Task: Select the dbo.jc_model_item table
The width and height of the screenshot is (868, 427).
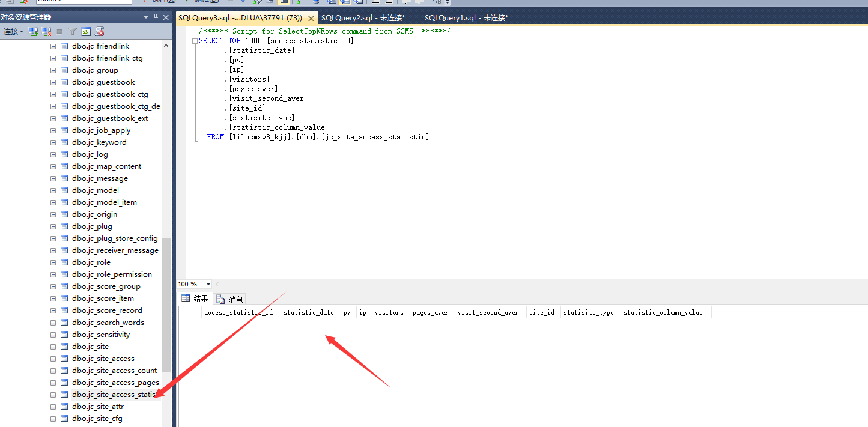Action: tap(105, 202)
